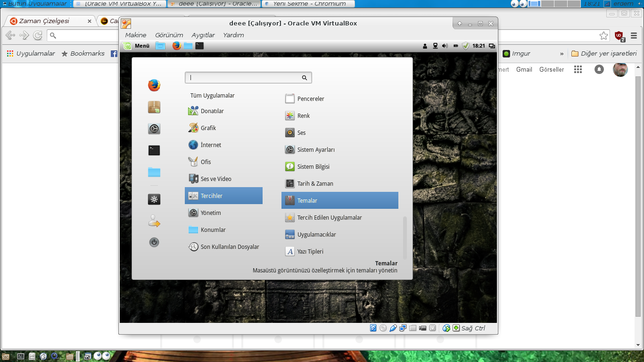Open the VirtualBox Aygıtlar menu

tap(203, 35)
